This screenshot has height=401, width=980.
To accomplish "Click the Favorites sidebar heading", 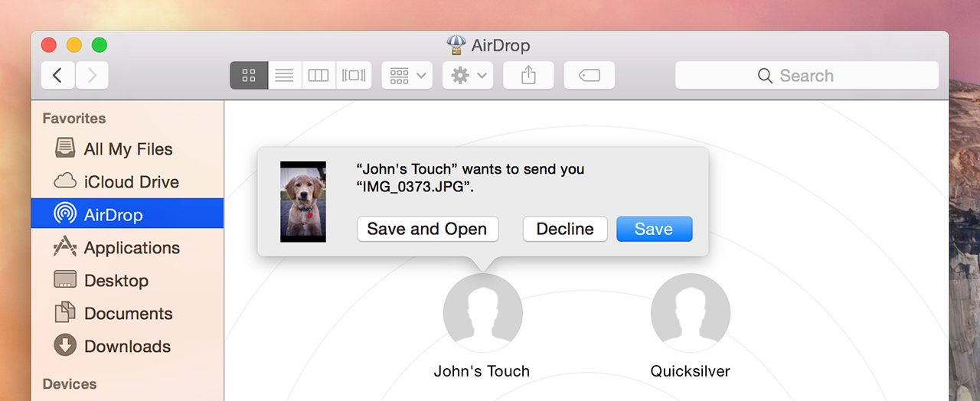I will tap(74, 119).
